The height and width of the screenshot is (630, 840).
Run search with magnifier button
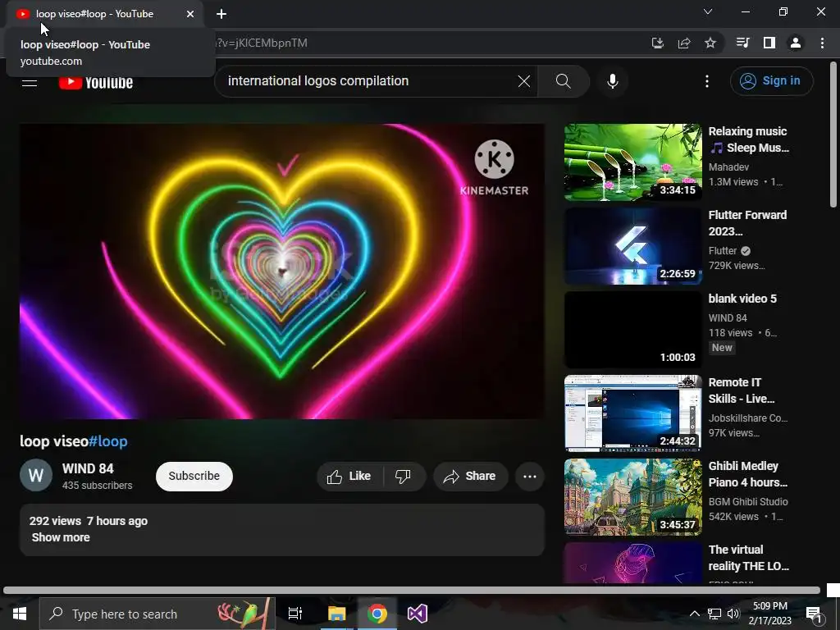(563, 81)
